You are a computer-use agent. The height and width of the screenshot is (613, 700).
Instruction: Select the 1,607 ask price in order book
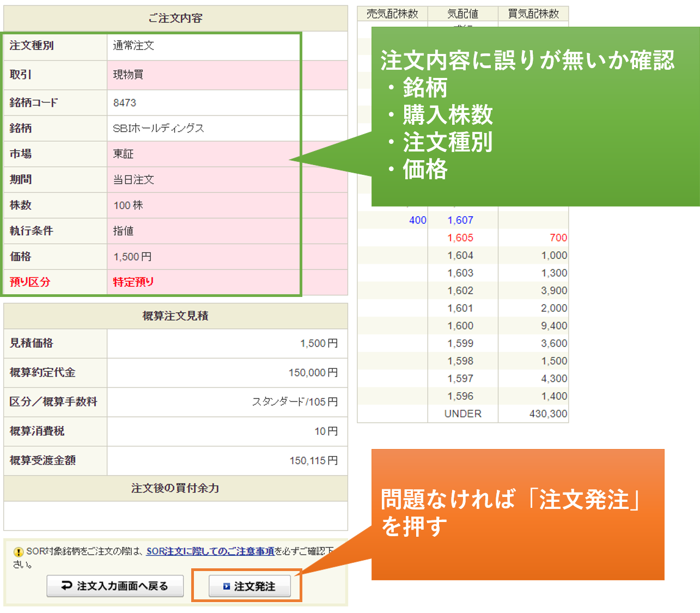click(x=460, y=220)
